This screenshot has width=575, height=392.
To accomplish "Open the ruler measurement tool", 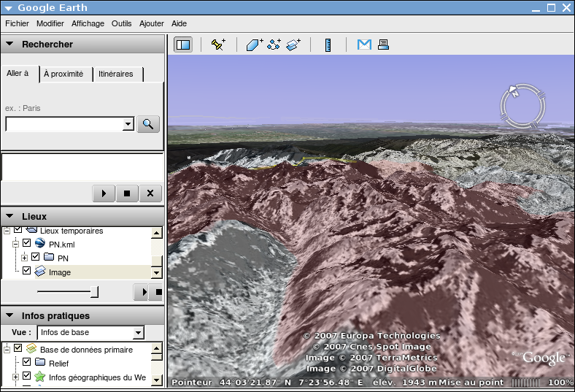I will coord(328,45).
